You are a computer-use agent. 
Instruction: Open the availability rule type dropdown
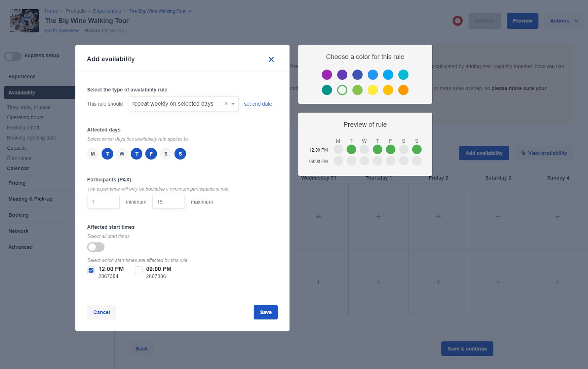tap(233, 104)
